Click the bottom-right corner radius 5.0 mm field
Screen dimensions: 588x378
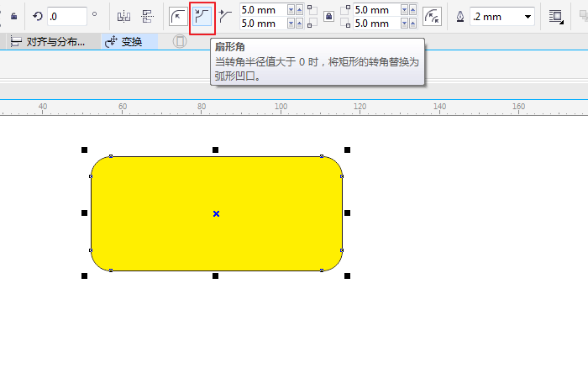(x=375, y=24)
